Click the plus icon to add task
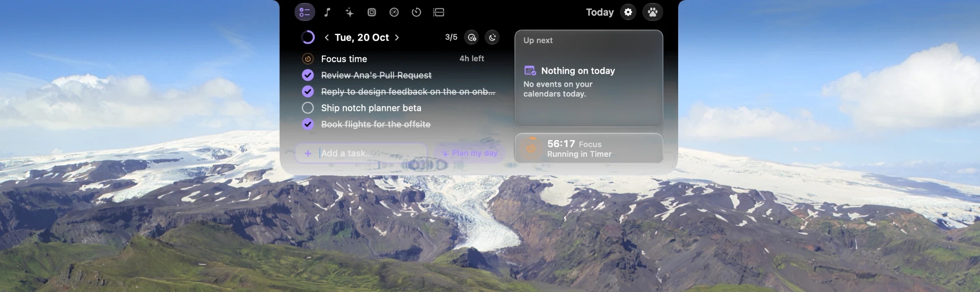980x292 pixels. 308,153
